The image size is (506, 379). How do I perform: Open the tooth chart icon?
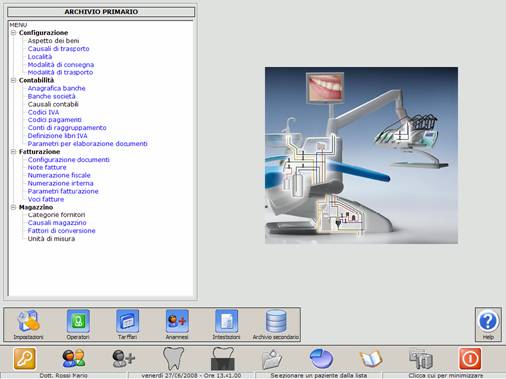(173, 359)
